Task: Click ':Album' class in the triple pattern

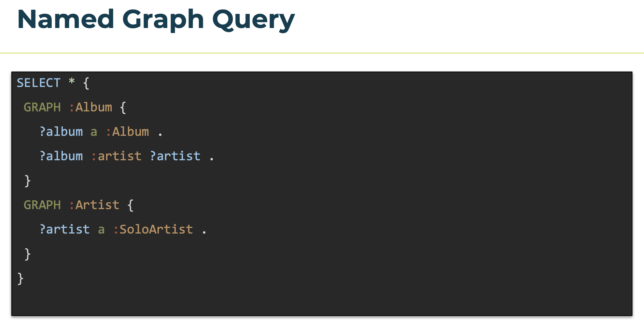Action: 128,132
